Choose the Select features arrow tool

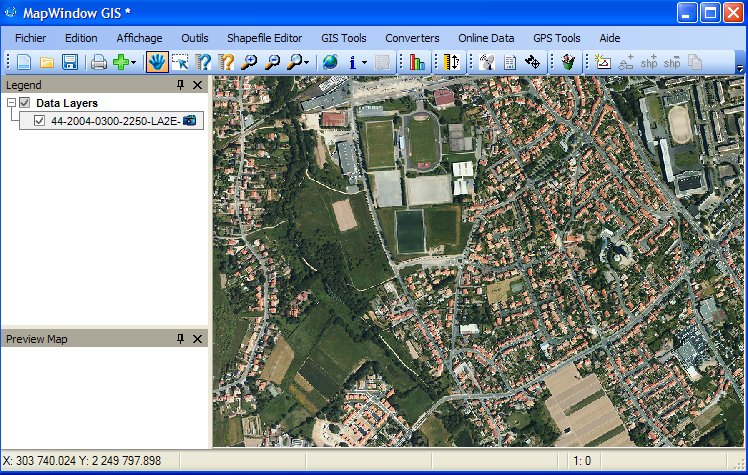(x=180, y=62)
